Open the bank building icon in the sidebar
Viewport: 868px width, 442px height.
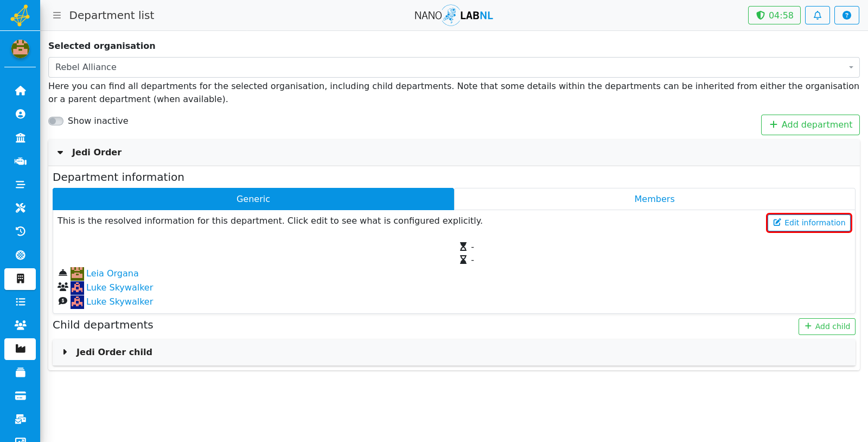(20, 138)
